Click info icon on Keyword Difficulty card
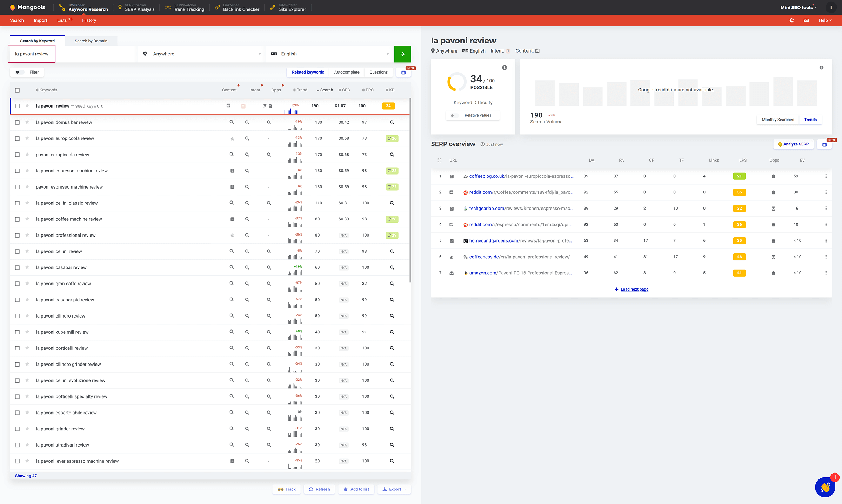 504,68
